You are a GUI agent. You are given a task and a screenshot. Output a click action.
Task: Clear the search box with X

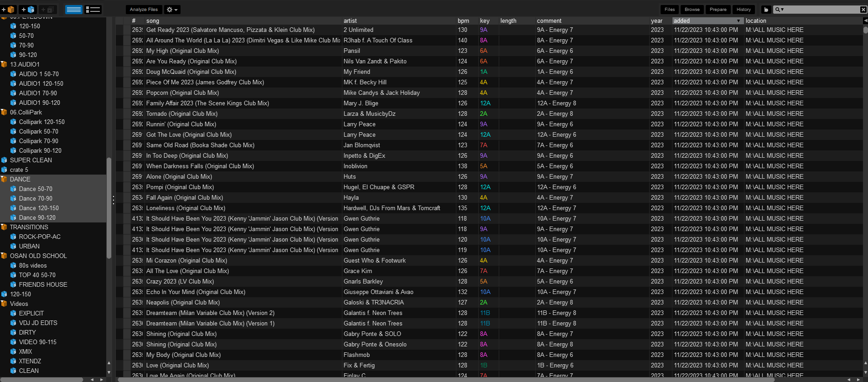click(863, 9)
